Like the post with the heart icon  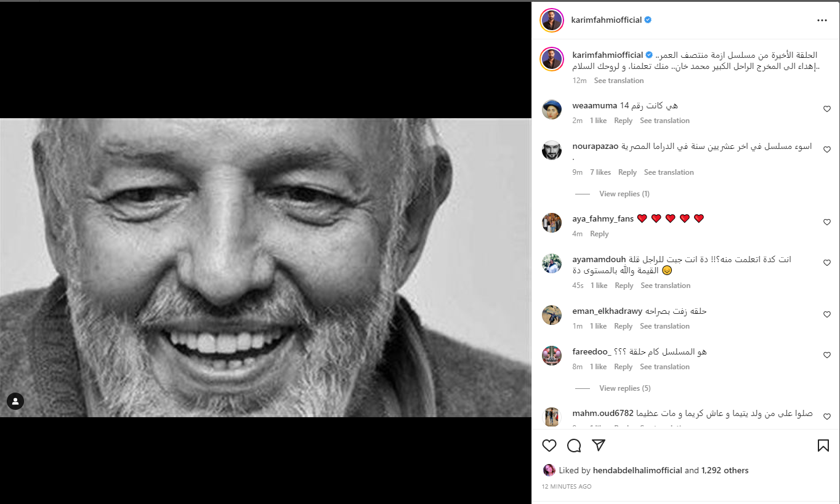click(x=549, y=446)
